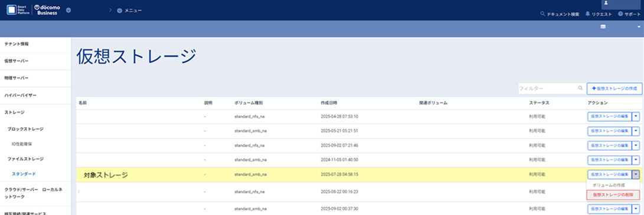Click the card icon in sub-header bar
644x215 pixels.
point(603,27)
